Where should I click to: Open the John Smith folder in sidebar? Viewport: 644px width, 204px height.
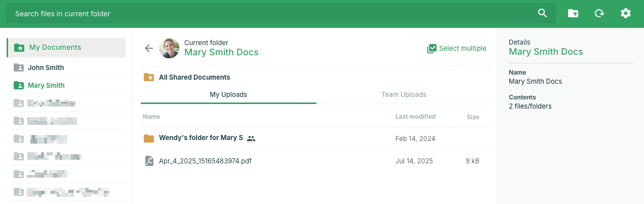coord(46,67)
